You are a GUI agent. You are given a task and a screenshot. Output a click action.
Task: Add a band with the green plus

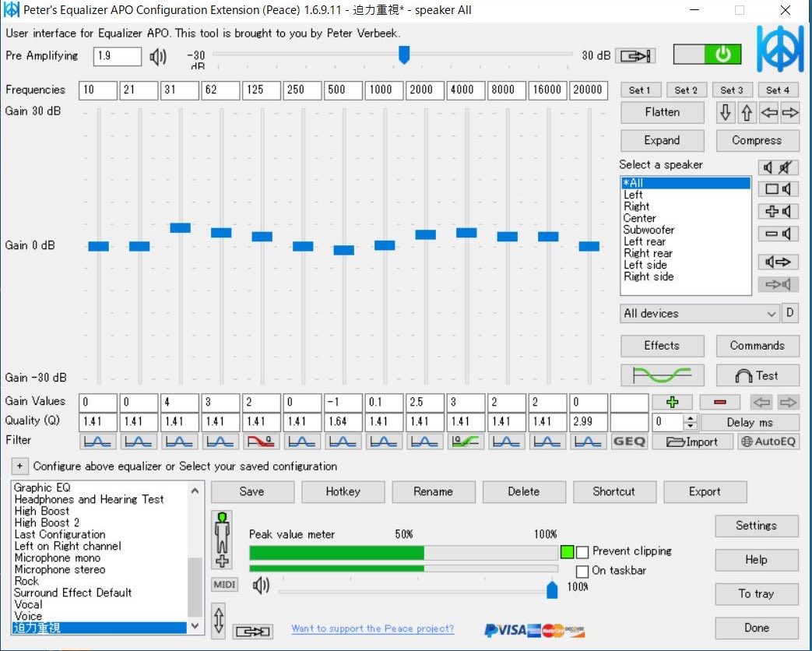coord(672,402)
